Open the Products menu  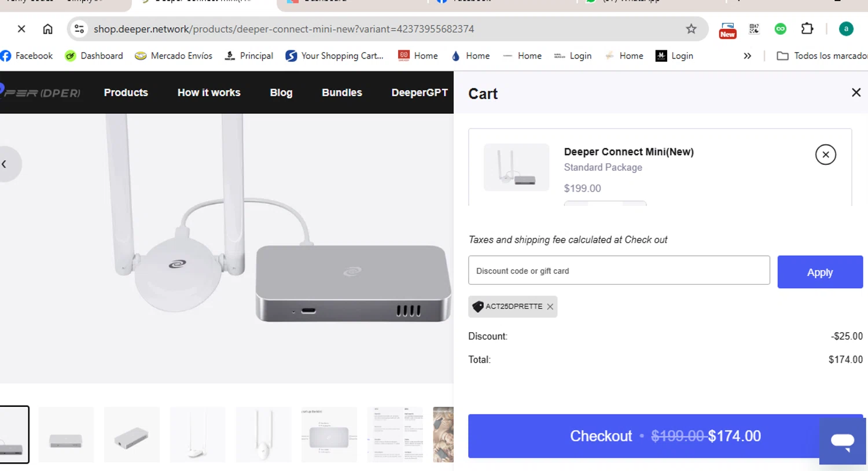[126, 93]
